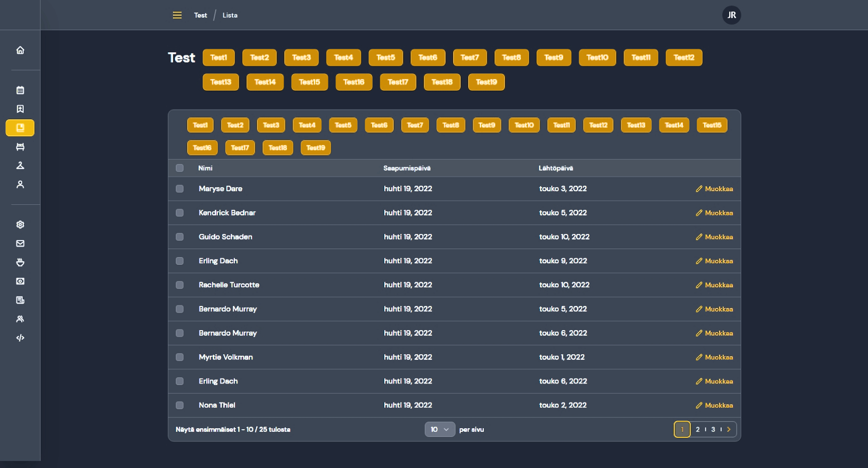
Task: Toggle the select-all checkbox in table header
Action: pyautogui.click(x=180, y=168)
